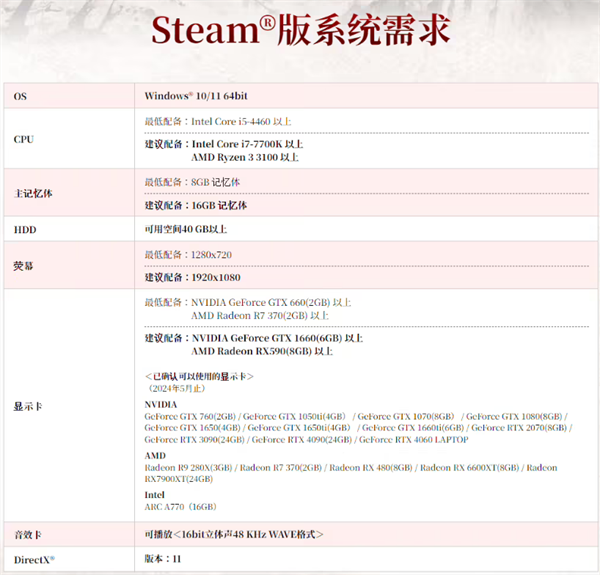
Task: Click "NVIDIA GeForce GTX 660(2GB) 以上" text
Action: [x=271, y=303]
